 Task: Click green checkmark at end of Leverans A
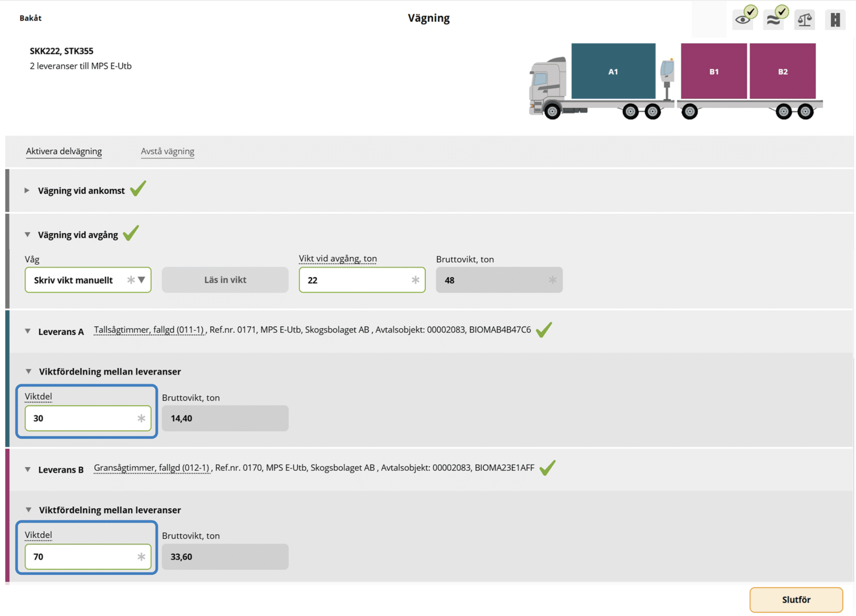click(x=544, y=329)
